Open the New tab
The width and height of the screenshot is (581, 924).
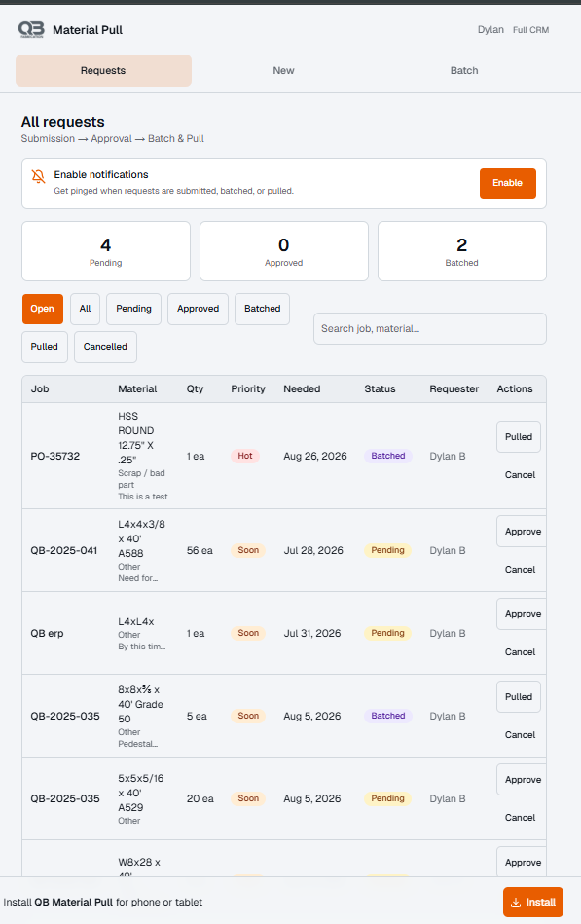(x=283, y=71)
